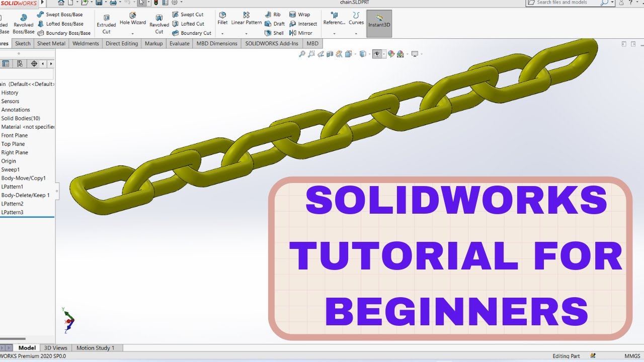The width and height of the screenshot is (644, 362).
Task: Select Lofted Cut tool
Action: pos(188,24)
